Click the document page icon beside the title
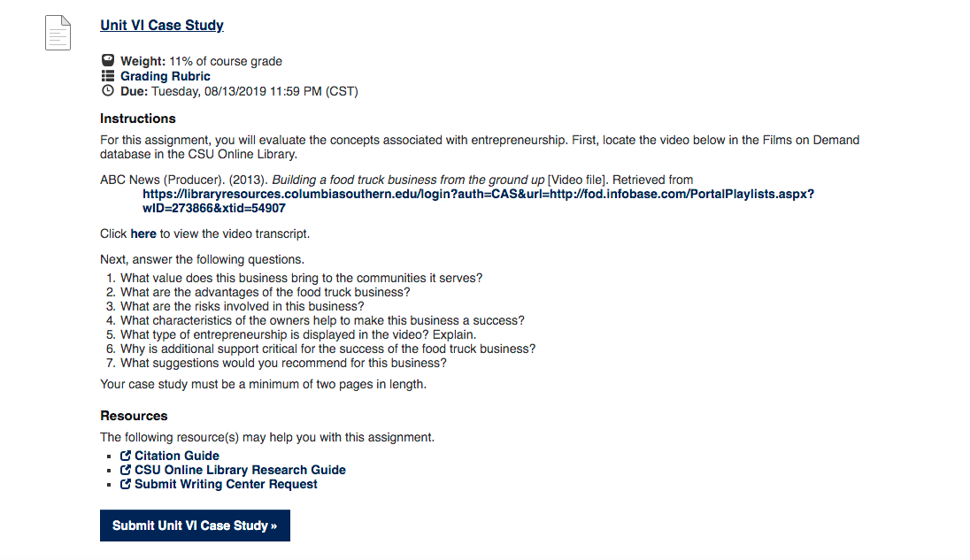Image resolution: width=970 pixels, height=560 pixels. [x=58, y=33]
